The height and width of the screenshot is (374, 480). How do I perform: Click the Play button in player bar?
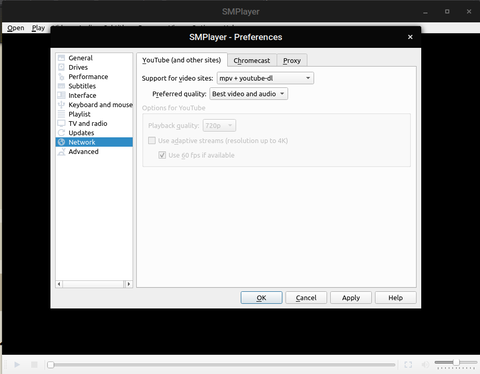[17, 365]
